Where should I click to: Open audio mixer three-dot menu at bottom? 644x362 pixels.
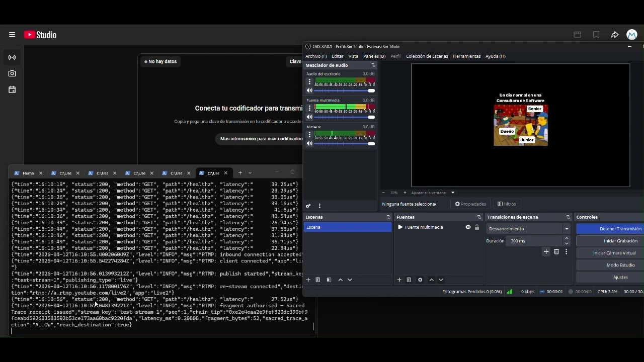319,206
